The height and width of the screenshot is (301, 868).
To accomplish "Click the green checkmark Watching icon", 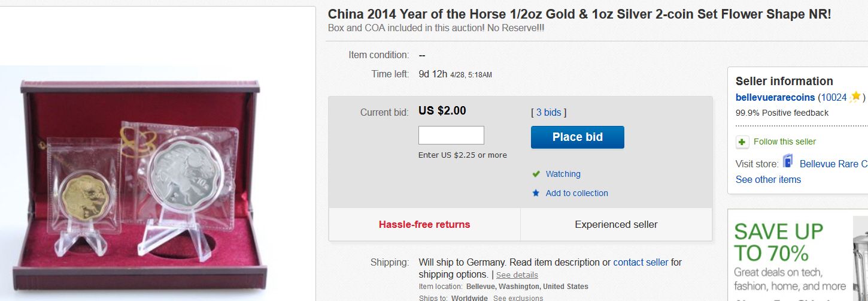I will click(x=536, y=174).
